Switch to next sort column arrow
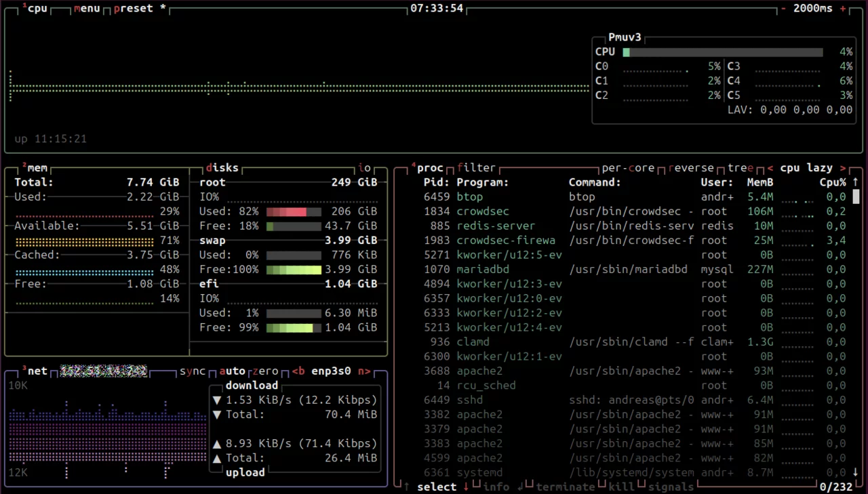Viewport: 868px width, 494px height. tap(843, 168)
